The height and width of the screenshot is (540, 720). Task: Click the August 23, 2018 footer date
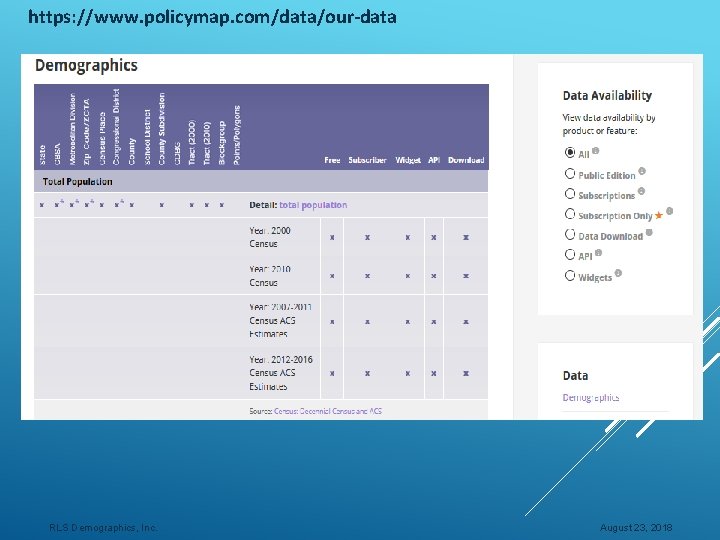[x=636, y=528]
